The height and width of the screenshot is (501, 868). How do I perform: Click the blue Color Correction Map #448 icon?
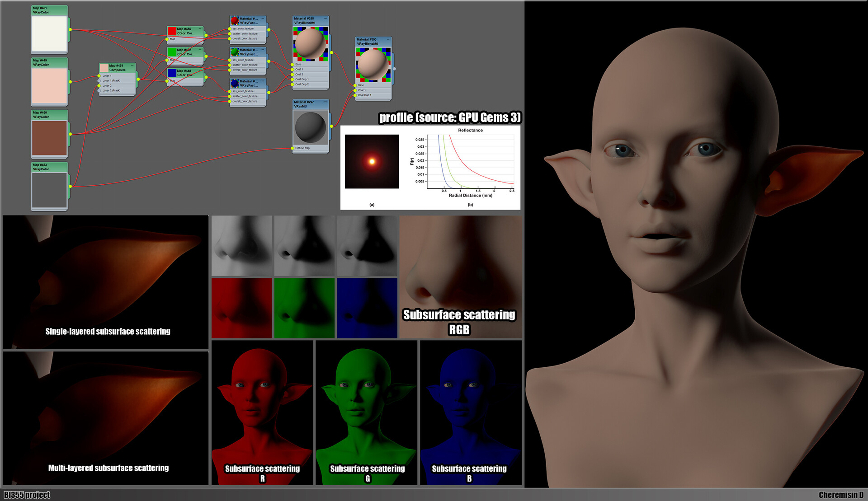coord(172,73)
